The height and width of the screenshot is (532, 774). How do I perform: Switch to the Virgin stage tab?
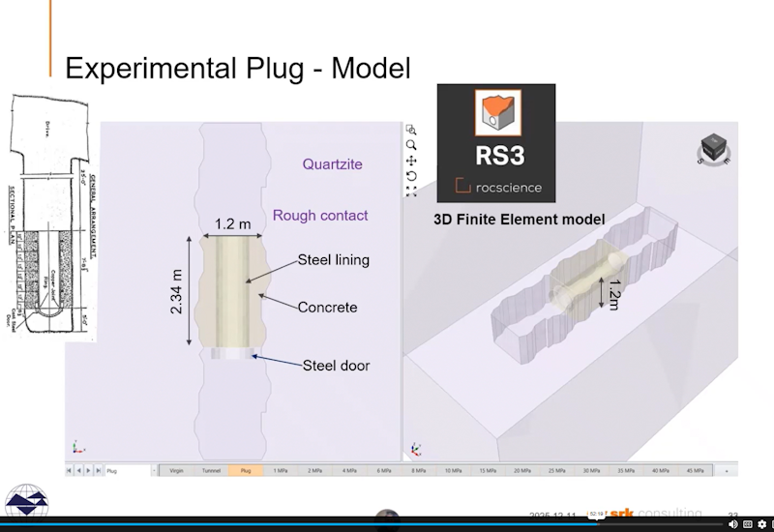pos(176,470)
